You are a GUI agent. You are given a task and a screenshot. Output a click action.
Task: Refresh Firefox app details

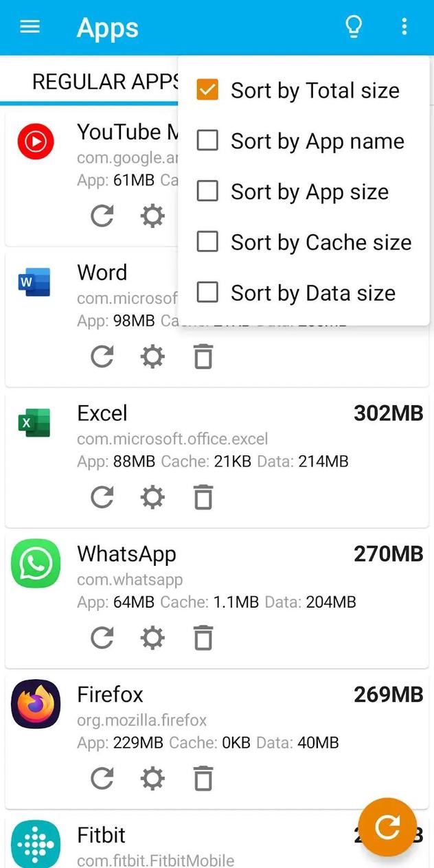(x=102, y=778)
